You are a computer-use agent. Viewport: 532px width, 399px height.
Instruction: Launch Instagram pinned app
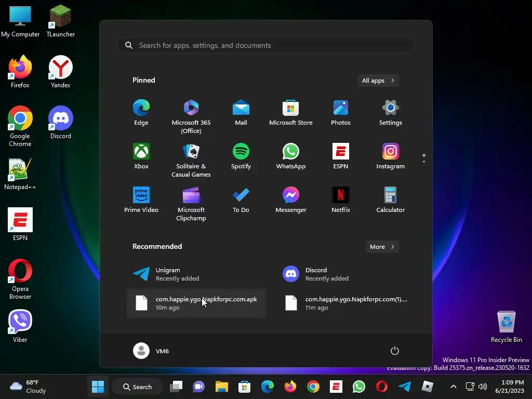(x=391, y=156)
